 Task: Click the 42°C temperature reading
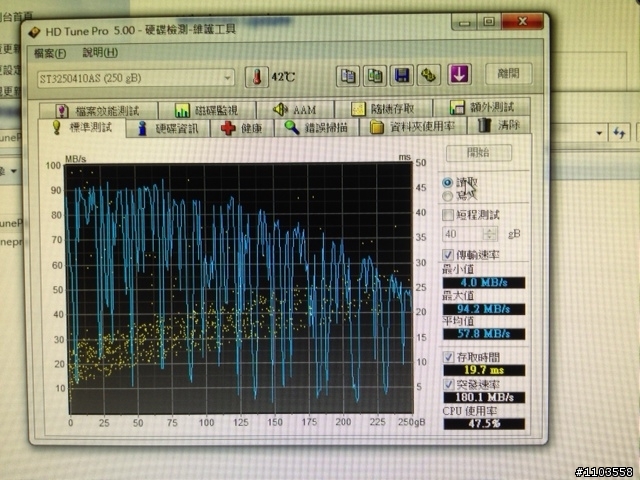coord(283,77)
